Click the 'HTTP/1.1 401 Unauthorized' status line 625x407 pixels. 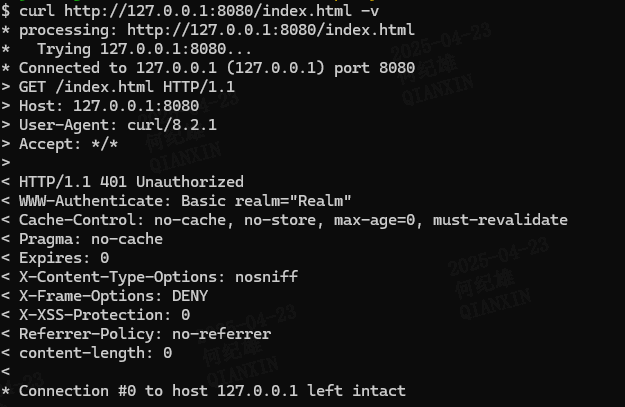pos(131,182)
